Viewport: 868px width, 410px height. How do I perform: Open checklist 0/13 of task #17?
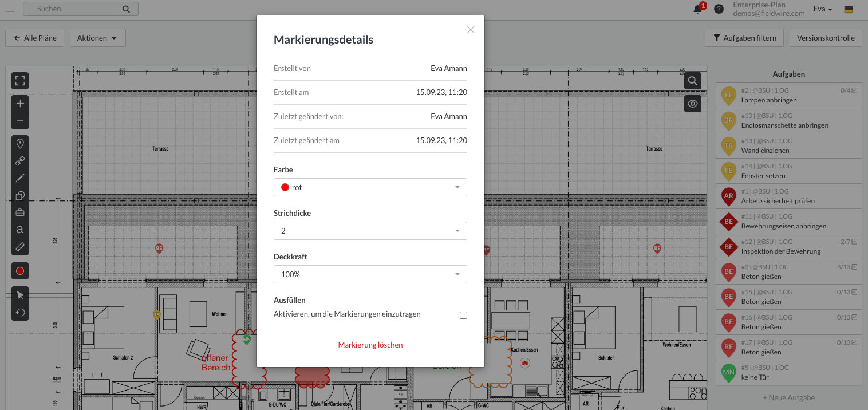[x=847, y=342]
